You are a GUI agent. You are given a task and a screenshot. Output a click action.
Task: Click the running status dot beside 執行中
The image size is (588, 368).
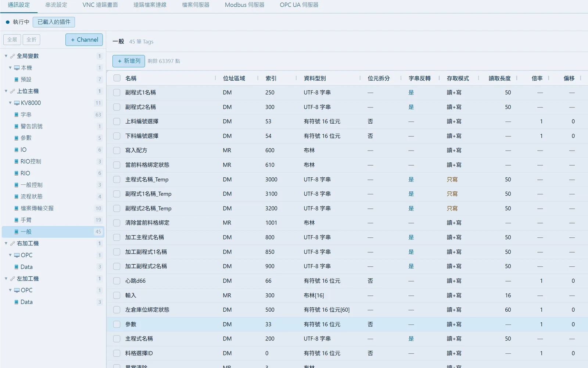[x=7, y=22]
